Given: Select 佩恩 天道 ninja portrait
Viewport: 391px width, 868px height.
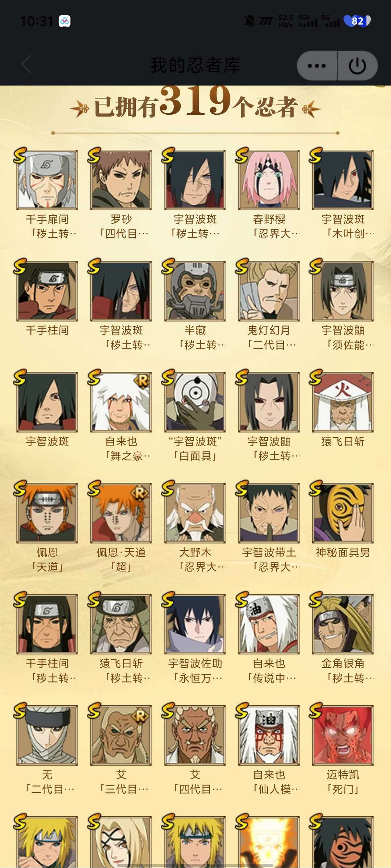Looking at the screenshot, I should point(47,513).
